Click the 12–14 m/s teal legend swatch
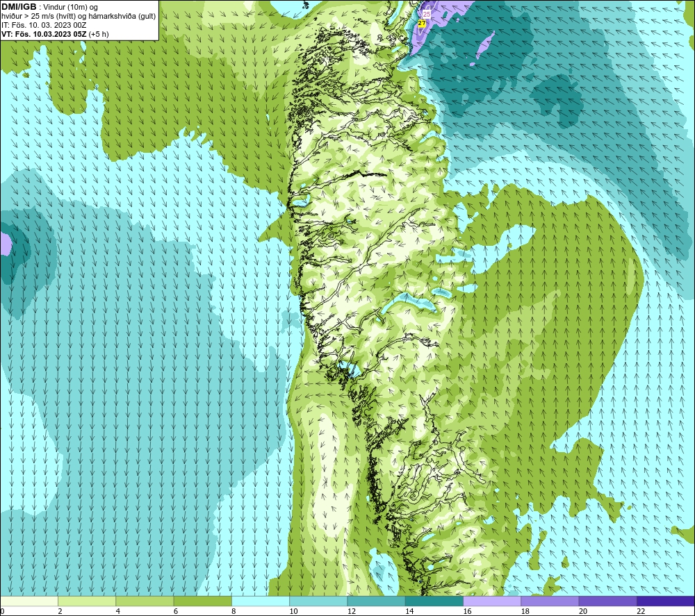The width and height of the screenshot is (695, 616). click(x=376, y=601)
